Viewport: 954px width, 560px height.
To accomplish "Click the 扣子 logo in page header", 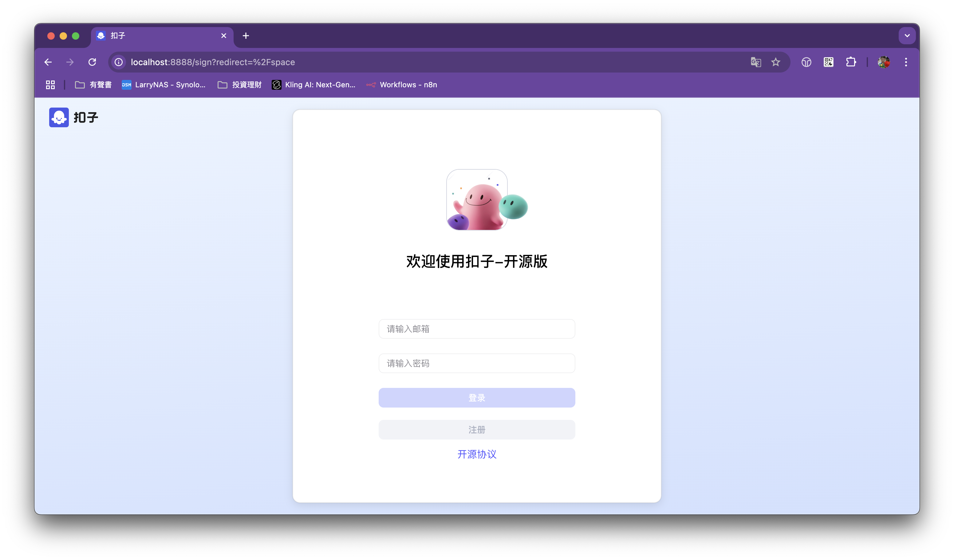I will [59, 117].
